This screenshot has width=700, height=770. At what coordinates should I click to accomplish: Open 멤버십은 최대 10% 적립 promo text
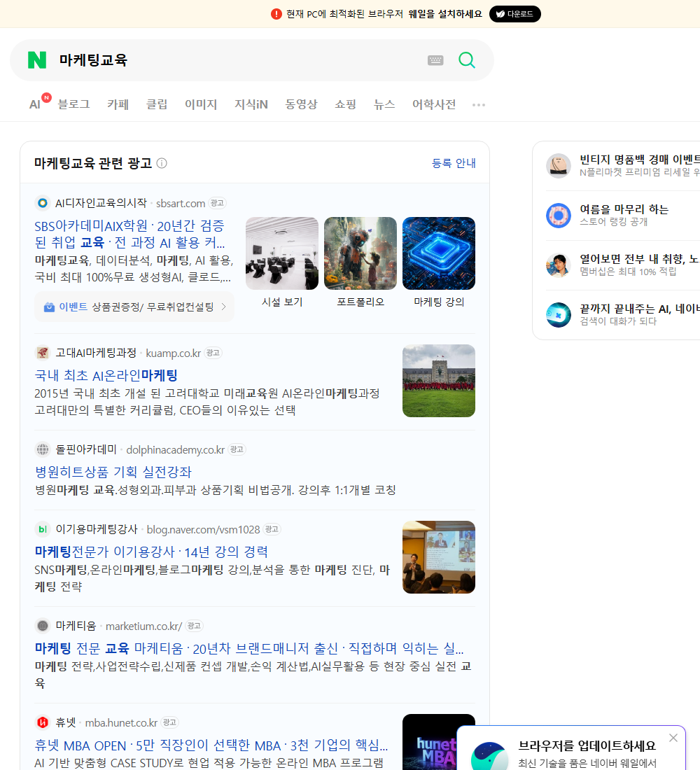point(628,271)
